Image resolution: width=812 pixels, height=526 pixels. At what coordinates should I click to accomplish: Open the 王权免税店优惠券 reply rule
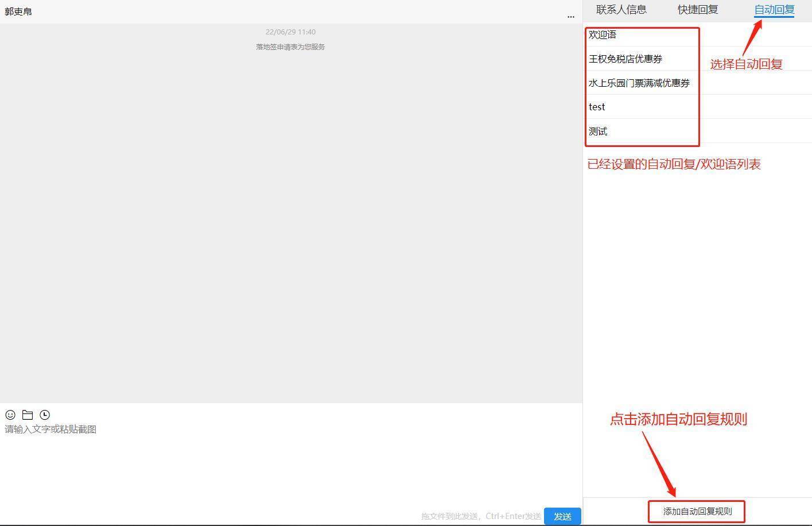[625, 59]
